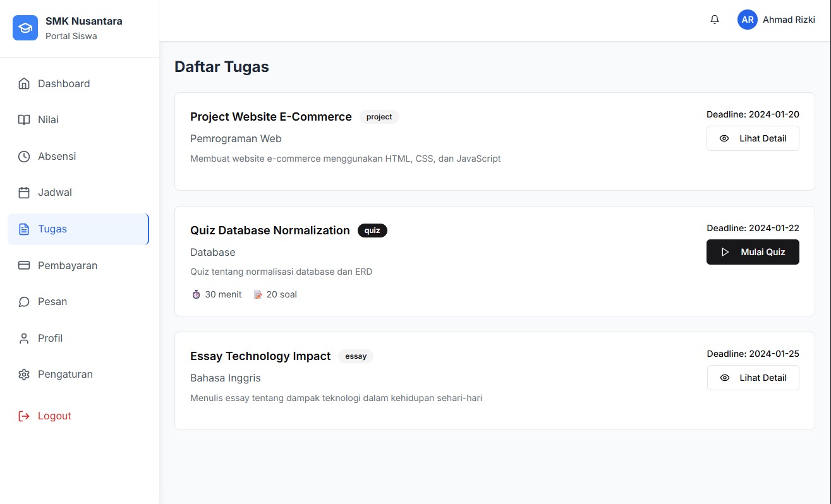Click the Essay Technology Impact title

(260, 356)
